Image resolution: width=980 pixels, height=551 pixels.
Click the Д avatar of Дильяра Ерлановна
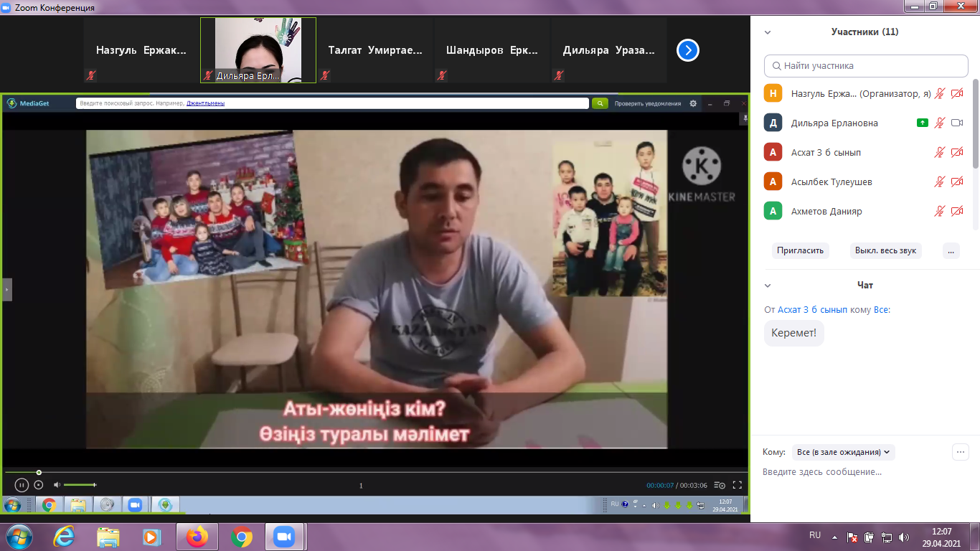pyautogui.click(x=773, y=123)
